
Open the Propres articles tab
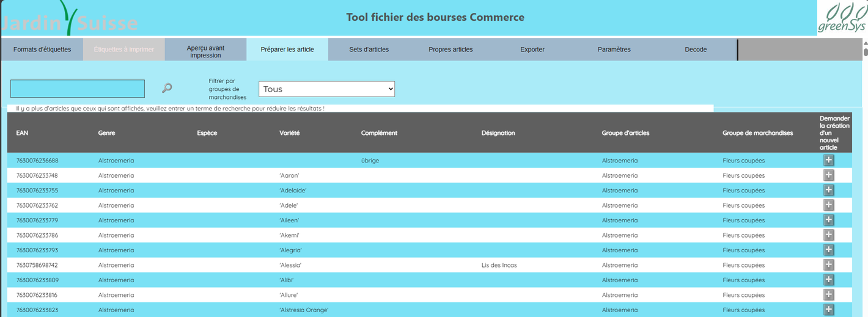[451, 49]
